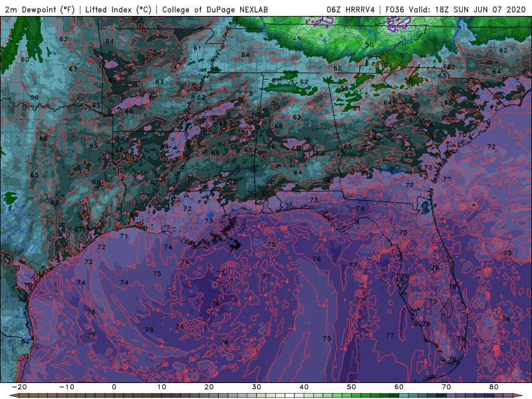Viewport: 532px width, 399px height.
Task: Click the "College of DuPage NEXLAB" header text
Action: pyautogui.click(x=215, y=9)
